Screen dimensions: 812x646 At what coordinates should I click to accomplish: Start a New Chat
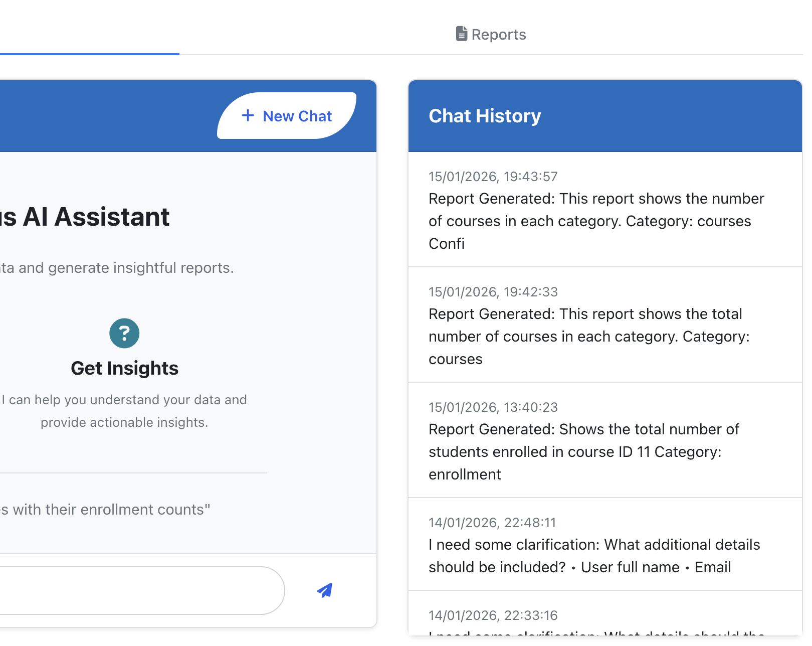click(287, 116)
